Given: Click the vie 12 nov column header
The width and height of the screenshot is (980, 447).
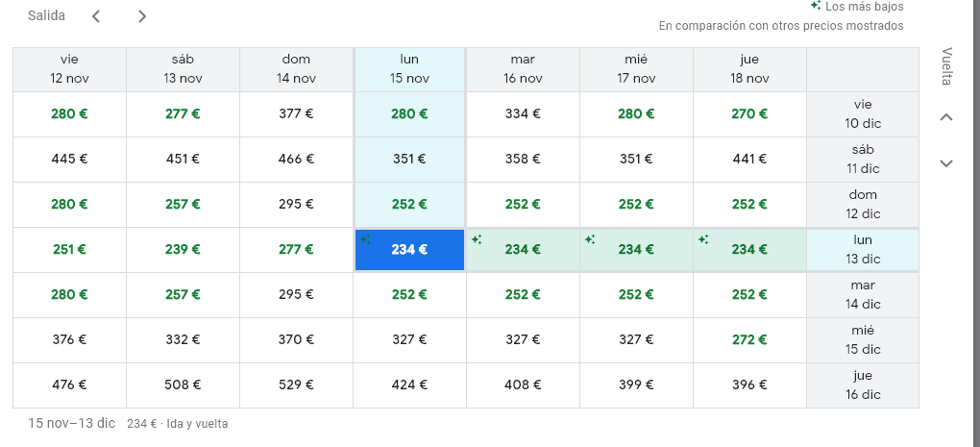Looking at the screenshot, I should [69, 69].
